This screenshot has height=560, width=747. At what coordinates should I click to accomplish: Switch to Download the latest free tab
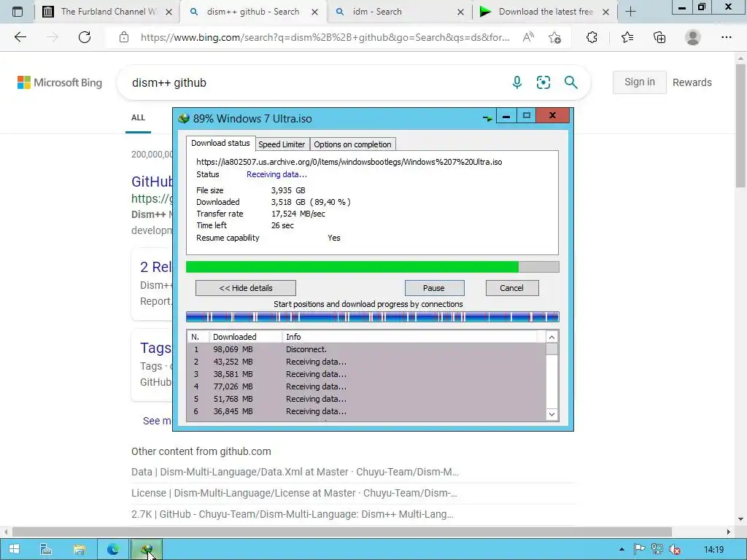(x=544, y=12)
